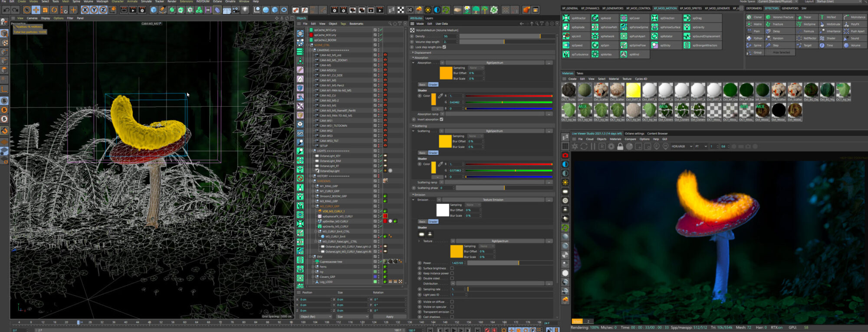Click the Absorption orange color swatch
868x332 pixels.
pyautogui.click(x=446, y=73)
